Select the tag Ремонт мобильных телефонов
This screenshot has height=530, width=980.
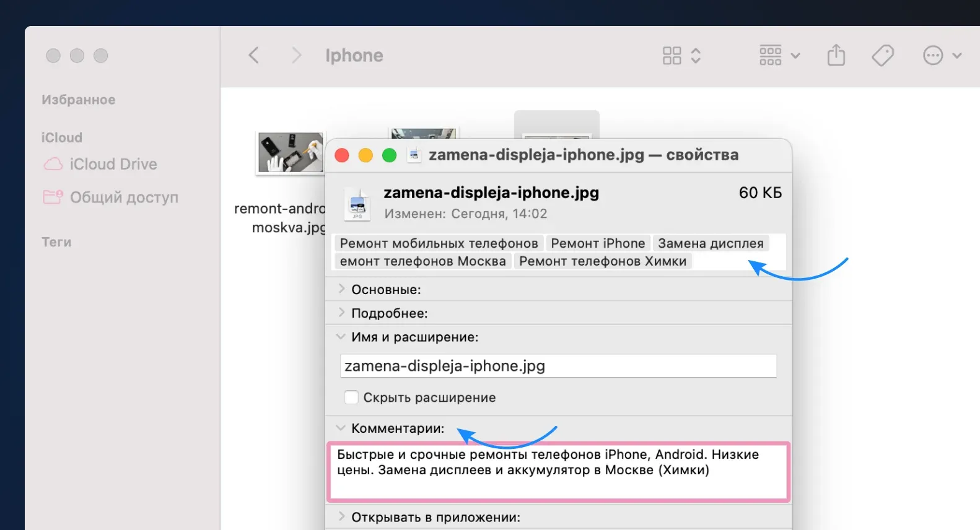(439, 243)
